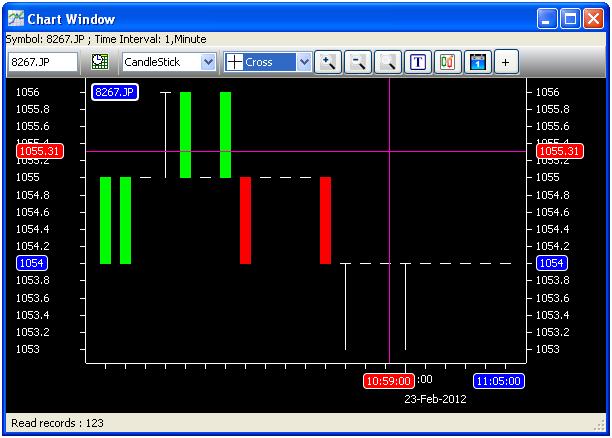Click the blue calendar icon in toolbar

(476, 62)
